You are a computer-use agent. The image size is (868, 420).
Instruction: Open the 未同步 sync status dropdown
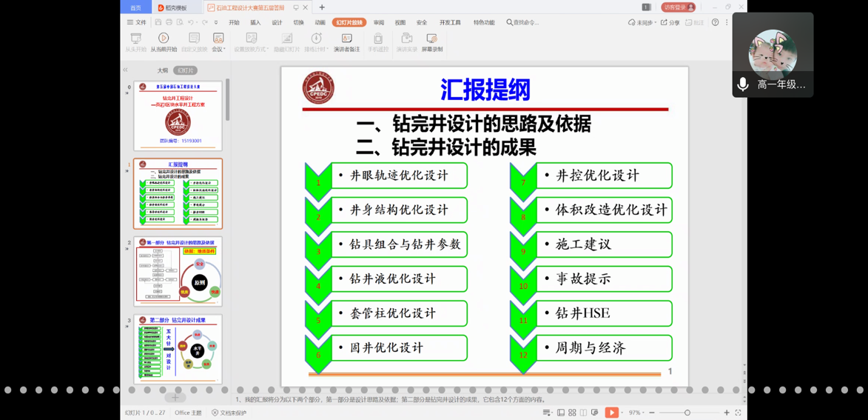point(640,23)
